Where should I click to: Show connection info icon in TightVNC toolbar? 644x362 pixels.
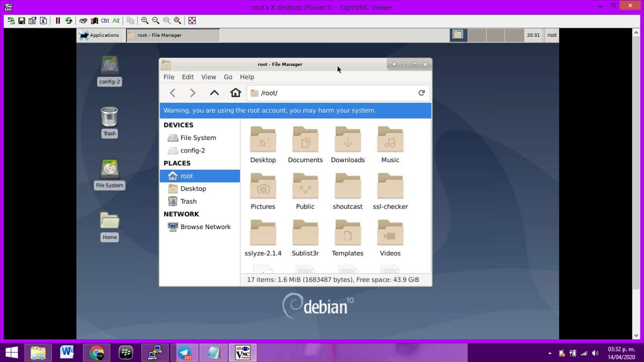click(x=43, y=21)
